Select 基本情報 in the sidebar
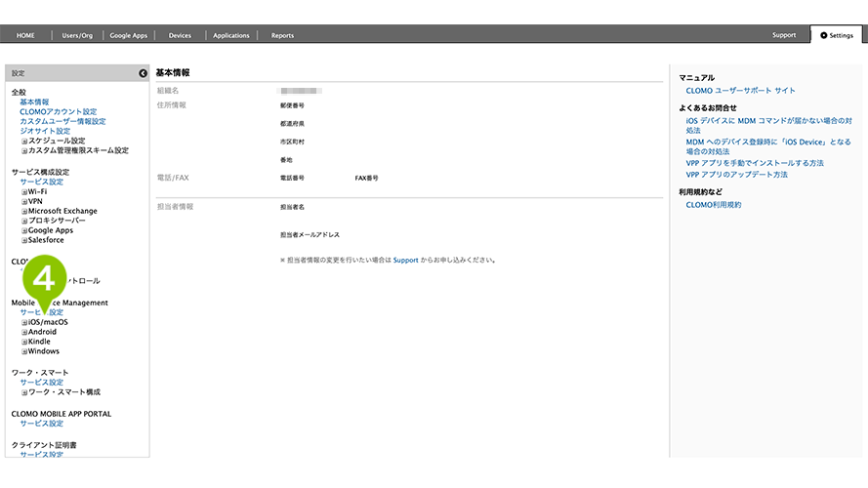 point(34,102)
